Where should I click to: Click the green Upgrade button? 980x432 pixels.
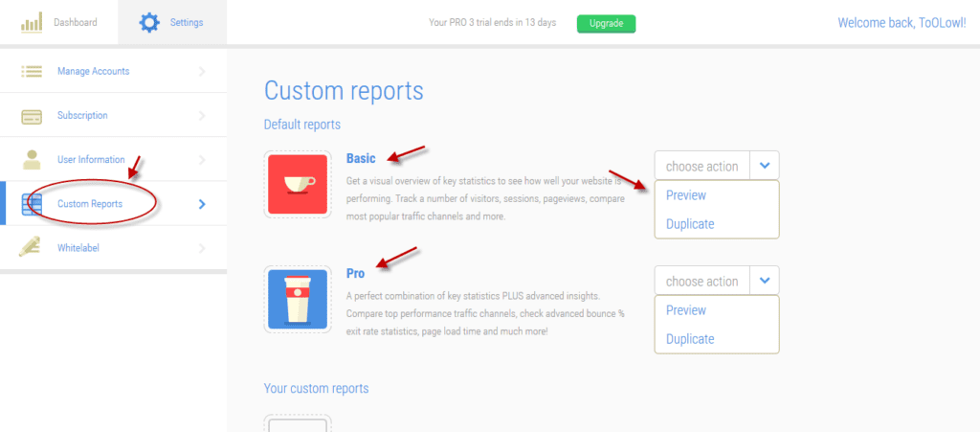click(606, 23)
